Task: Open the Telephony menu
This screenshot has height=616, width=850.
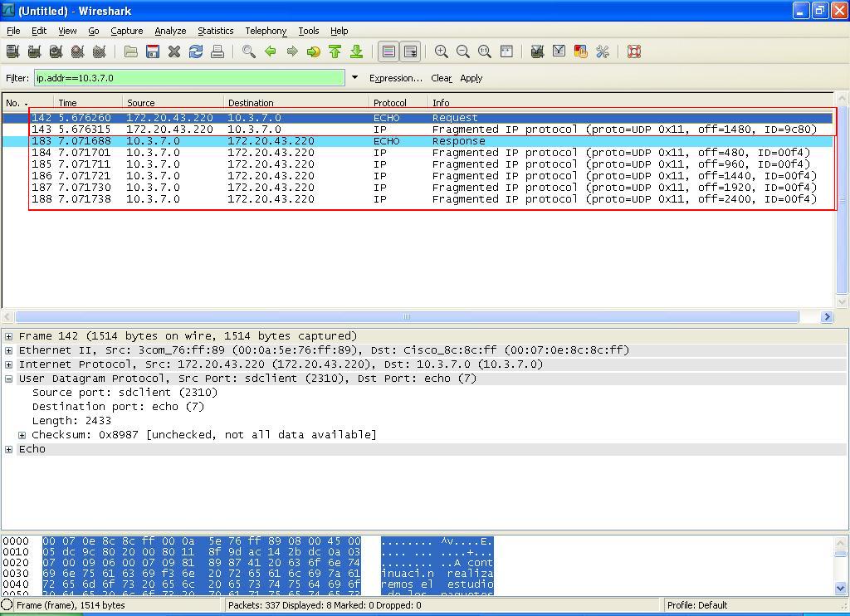Action: pyautogui.click(x=266, y=31)
